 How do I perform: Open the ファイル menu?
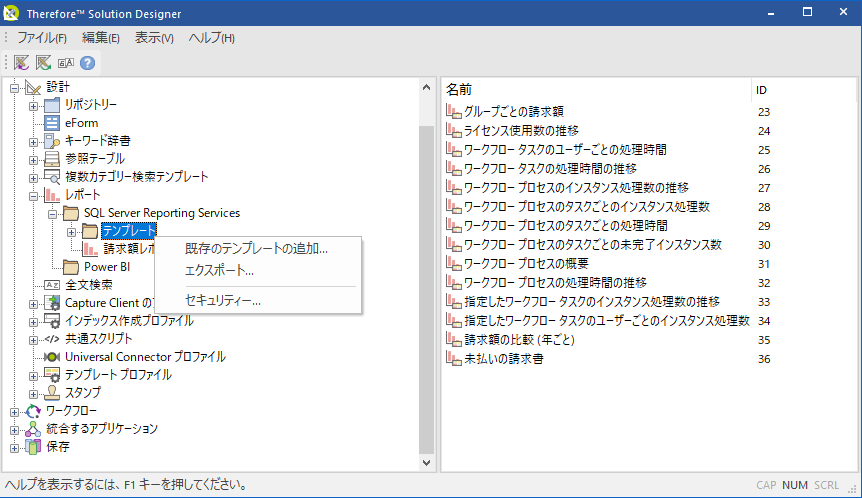[42, 38]
